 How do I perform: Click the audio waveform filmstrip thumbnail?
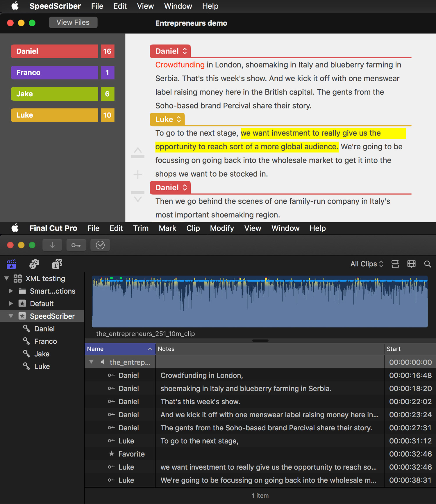coord(260,301)
